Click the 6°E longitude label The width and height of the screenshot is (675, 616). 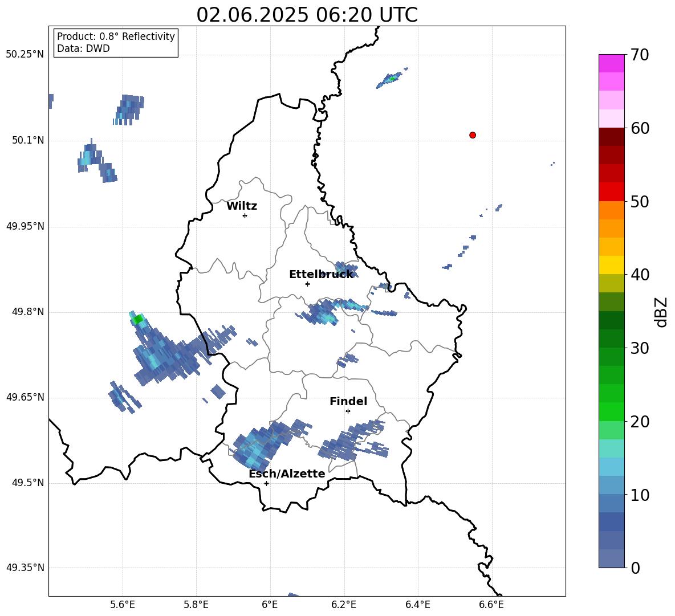point(270,605)
